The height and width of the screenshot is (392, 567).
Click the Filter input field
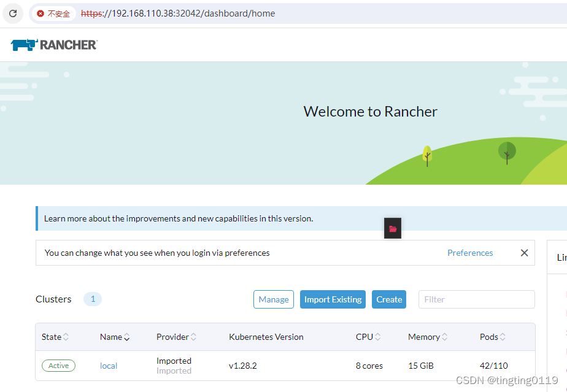coord(477,299)
